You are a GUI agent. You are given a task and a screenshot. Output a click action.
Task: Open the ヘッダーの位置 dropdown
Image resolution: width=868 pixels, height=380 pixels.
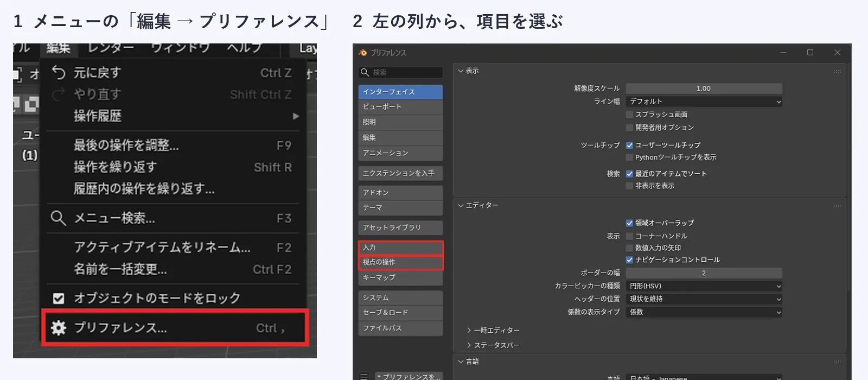704,299
